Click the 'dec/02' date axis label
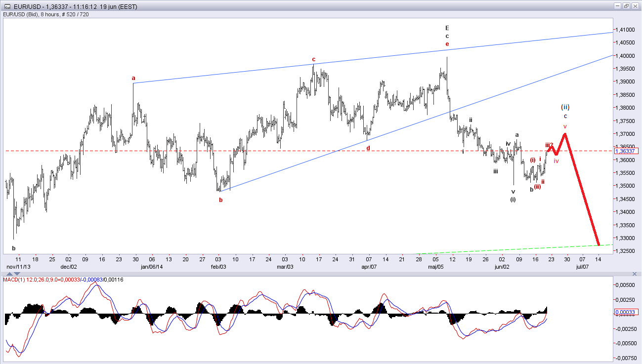The height and width of the screenshot is (364, 642). coord(69,267)
